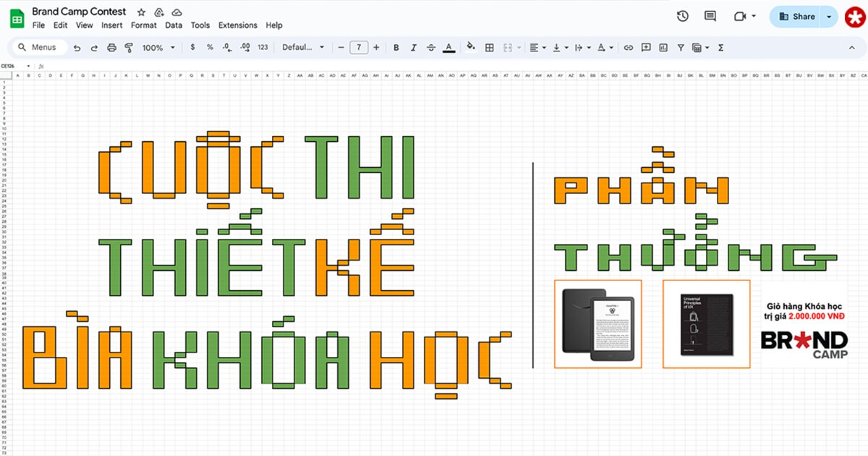Toggle italic formatting
The image size is (868, 456).
(414, 48)
